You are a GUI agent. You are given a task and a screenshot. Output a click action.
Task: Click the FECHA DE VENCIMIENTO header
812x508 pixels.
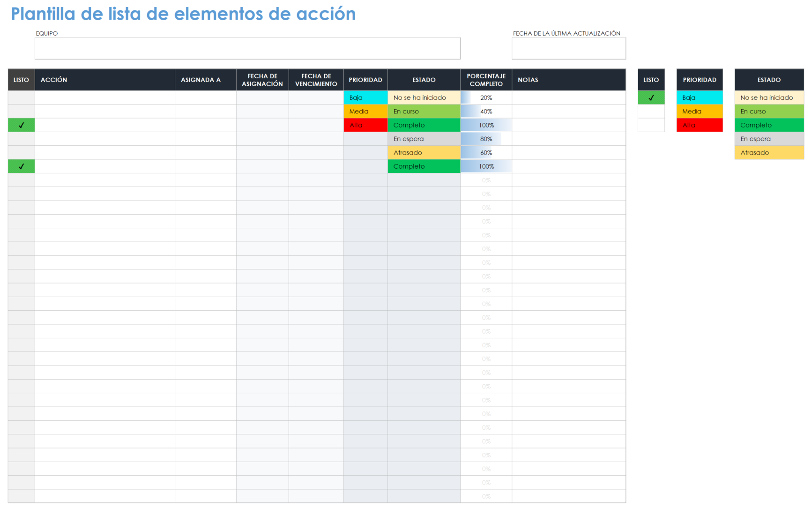point(316,80)
